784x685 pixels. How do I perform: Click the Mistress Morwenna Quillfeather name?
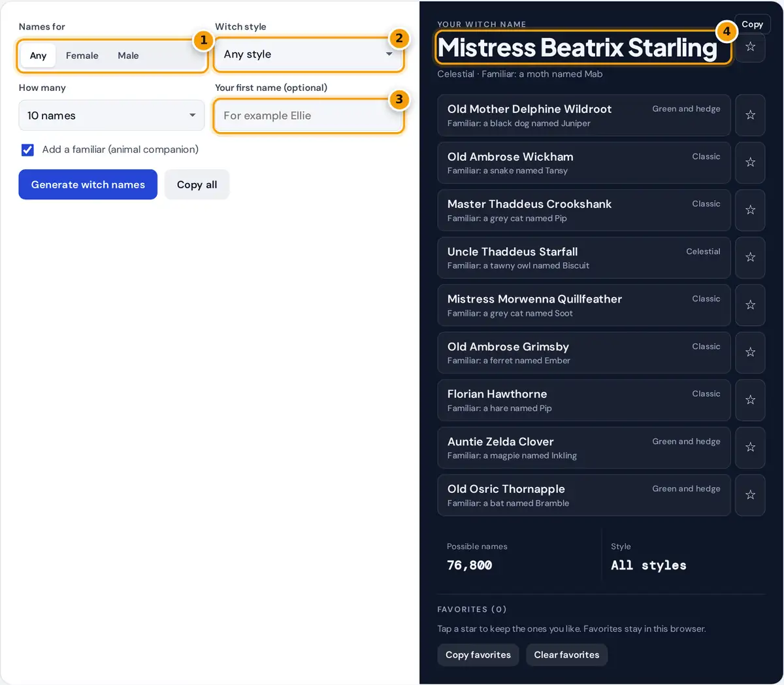tap(534, 299)
